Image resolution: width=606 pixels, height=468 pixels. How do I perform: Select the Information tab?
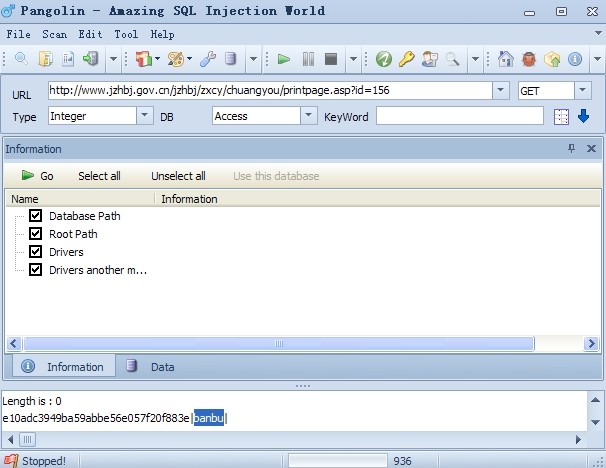click(64, 366)
